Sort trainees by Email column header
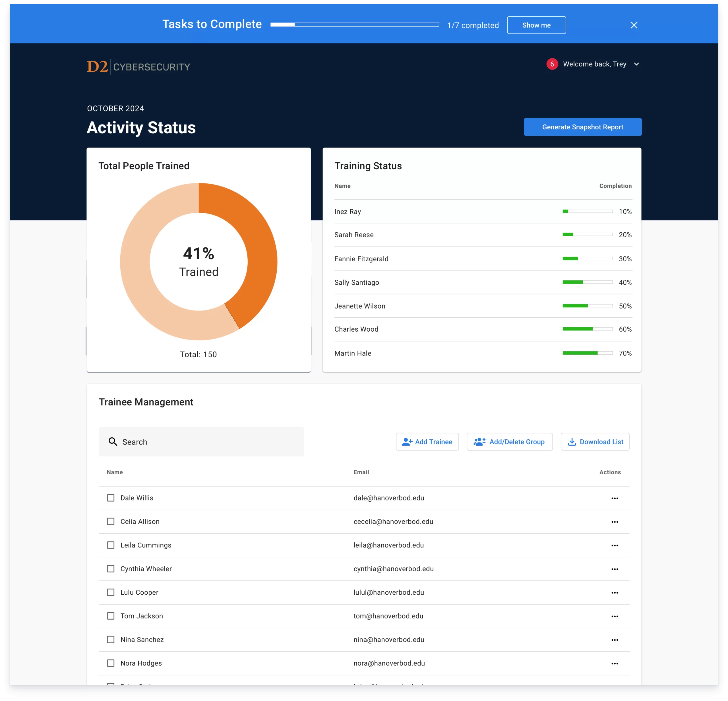 361,472
